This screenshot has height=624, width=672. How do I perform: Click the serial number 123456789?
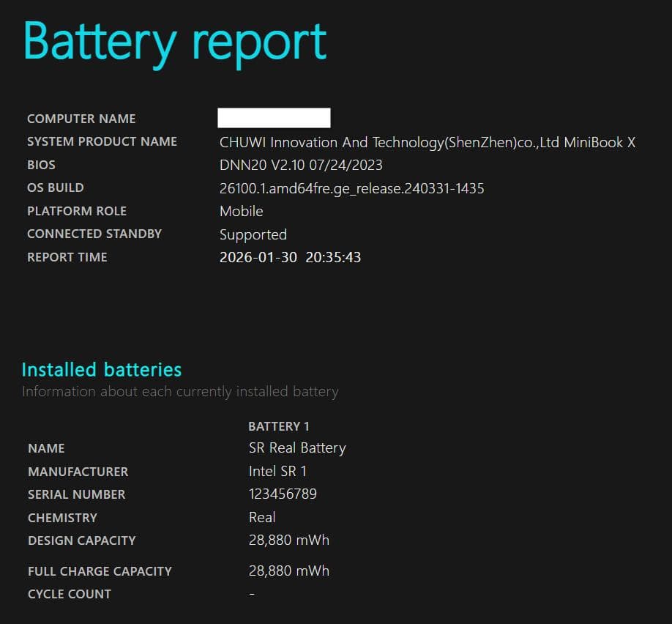[x=283, y=494]
